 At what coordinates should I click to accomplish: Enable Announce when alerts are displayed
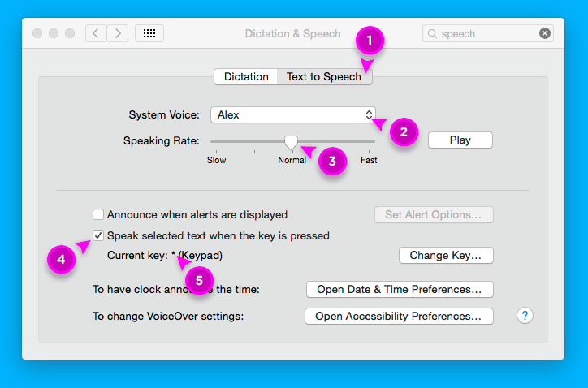pos(98,215)
